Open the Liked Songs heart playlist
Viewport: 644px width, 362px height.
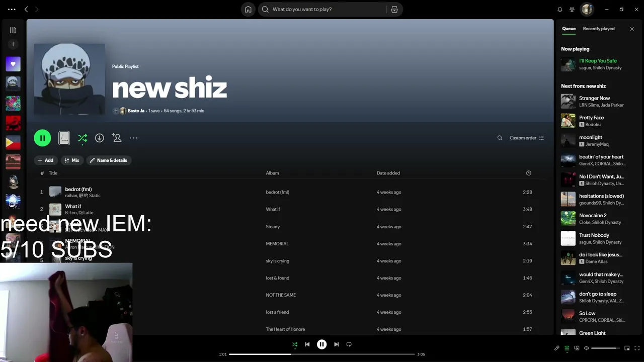point(13,64)
